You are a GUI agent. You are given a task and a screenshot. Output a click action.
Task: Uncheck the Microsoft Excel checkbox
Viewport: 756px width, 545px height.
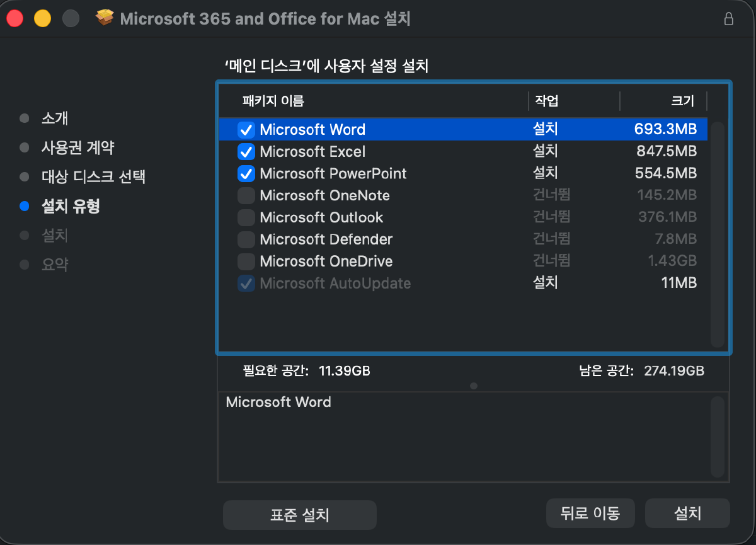pyautogui.click(x=246, y=152)
